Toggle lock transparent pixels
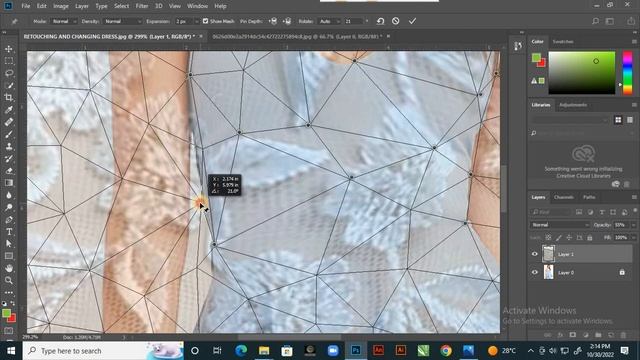The image size is (640, 360). (x=548, y=238)
